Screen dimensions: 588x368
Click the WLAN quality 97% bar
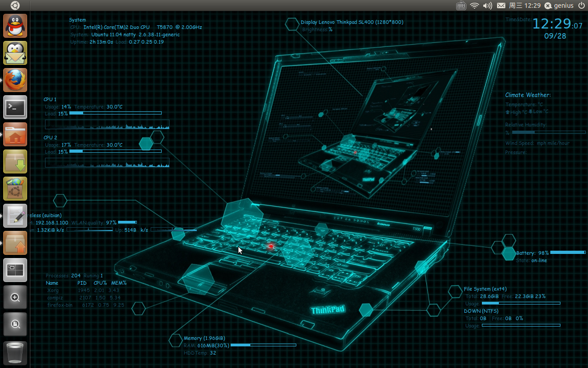click(127, 222)
